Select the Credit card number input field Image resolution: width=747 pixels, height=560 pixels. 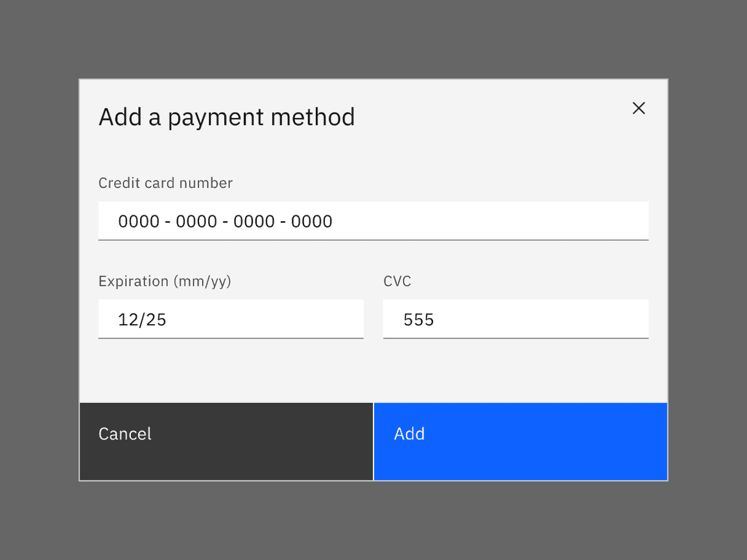click(373, 221)
